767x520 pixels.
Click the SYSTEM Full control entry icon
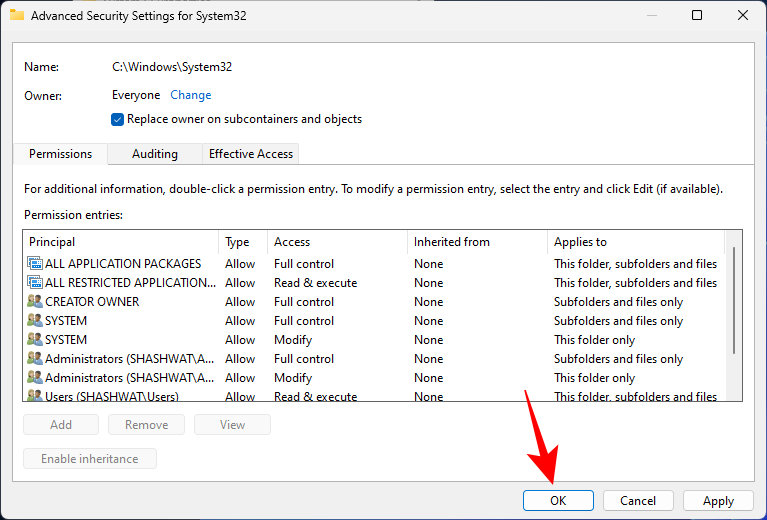pos(35,321)
